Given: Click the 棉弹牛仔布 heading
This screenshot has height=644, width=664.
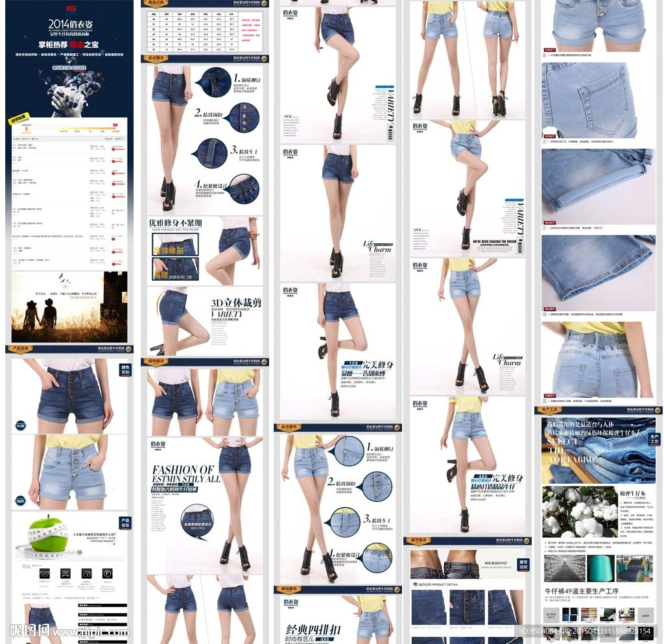Looking at the screenshot, I should click(633, 494).
